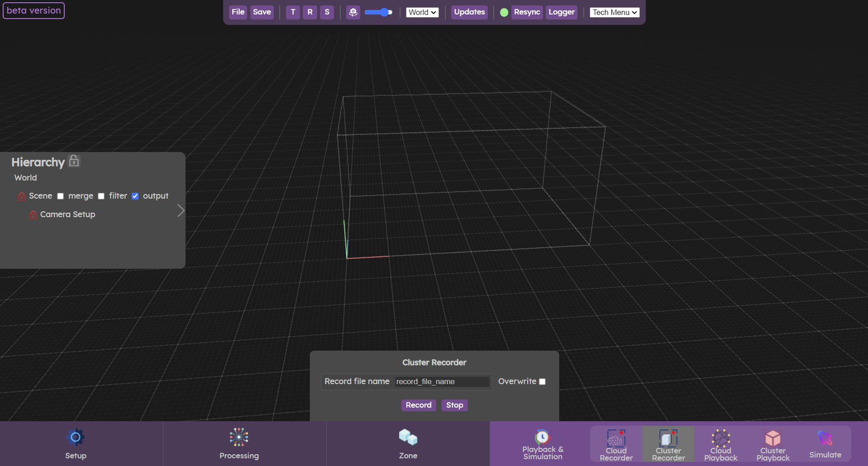Image resolution: width=868 pixels, height=466 pixels.
Task: Switch to the Processing tab
Action: tap(239, 444)
